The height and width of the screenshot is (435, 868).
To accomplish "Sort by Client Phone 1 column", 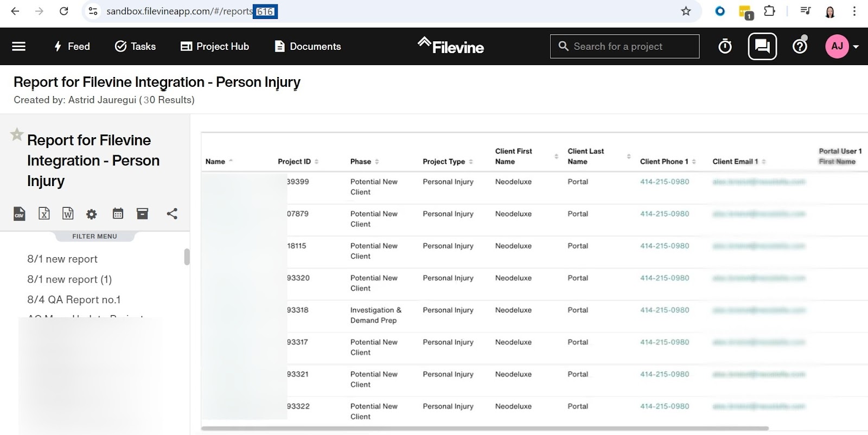I will click(668, 162).
